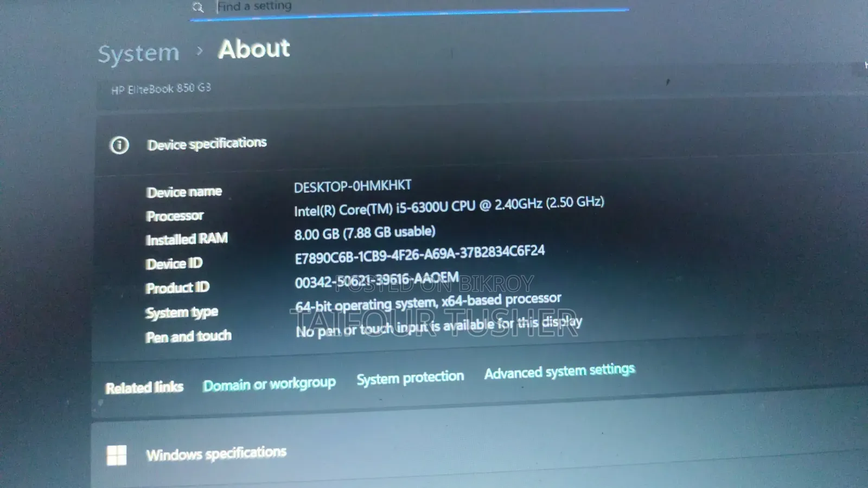Click the Product ID label
Image resolution: width=868 pixels, height=488 pixels.
177,288
